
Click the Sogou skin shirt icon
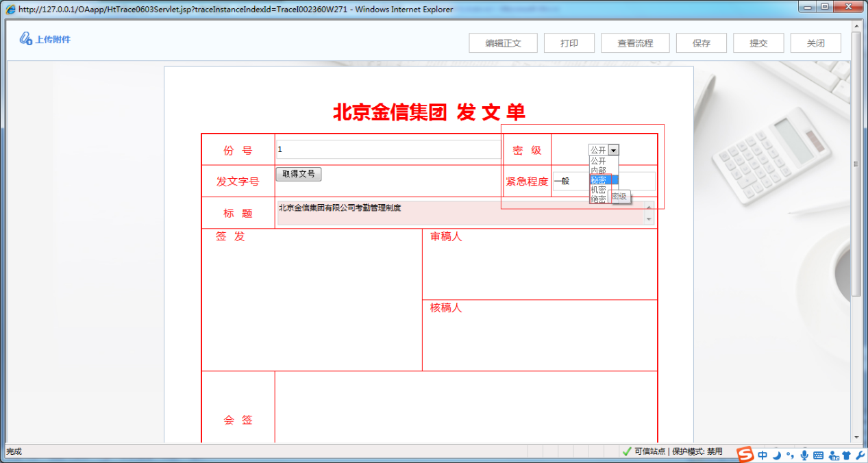(x=846, y=453)
